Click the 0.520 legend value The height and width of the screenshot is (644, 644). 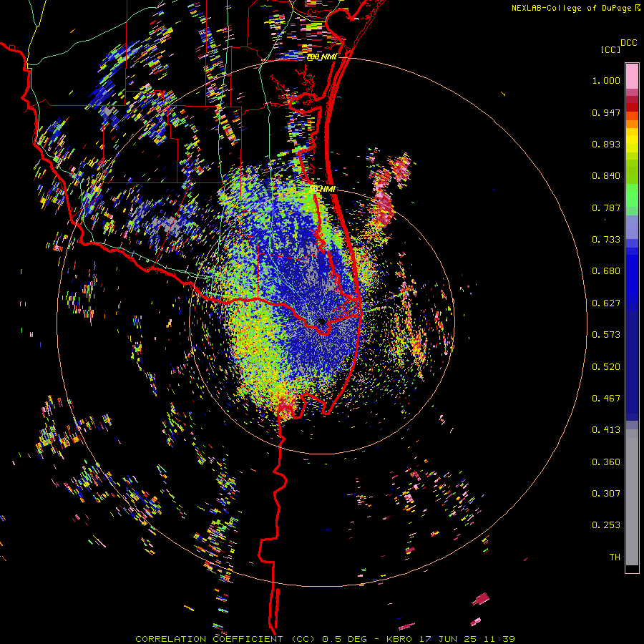(x=606, y=367)
